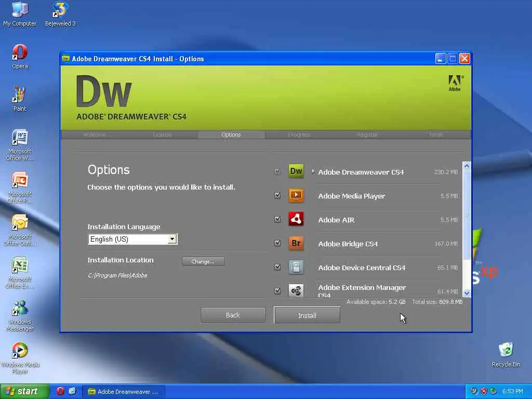Click the Install button
Viewport: 532px width, 399px height.
[x=307, y=315]
